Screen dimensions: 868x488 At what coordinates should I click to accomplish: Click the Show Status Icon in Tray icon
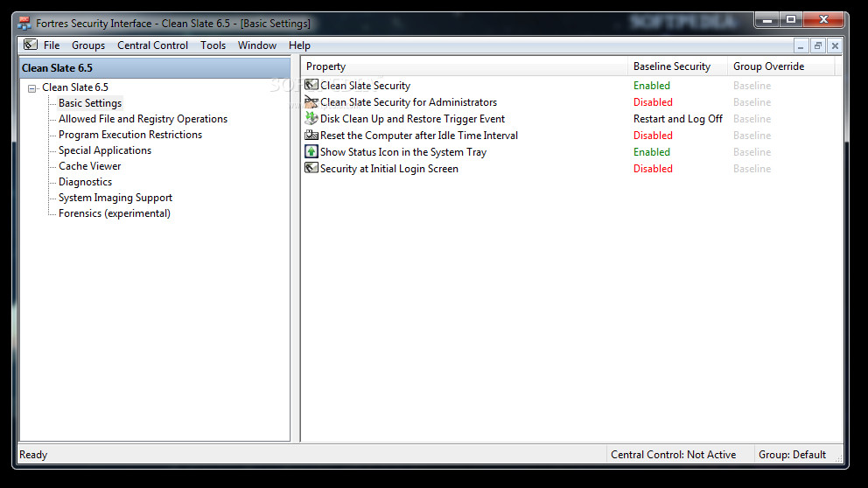click(x=311, y=151)
